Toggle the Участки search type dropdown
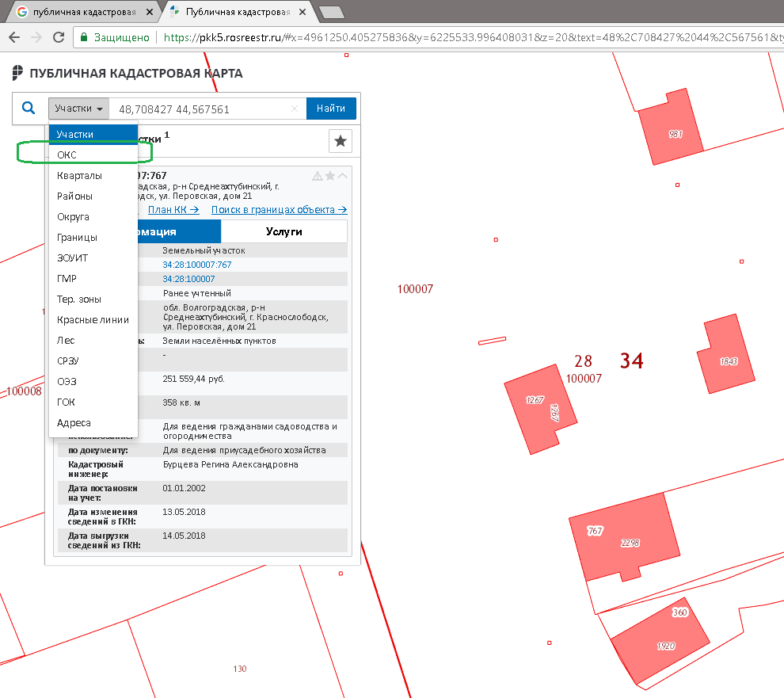Screen dimensions: 784x698 click(79, 109)
